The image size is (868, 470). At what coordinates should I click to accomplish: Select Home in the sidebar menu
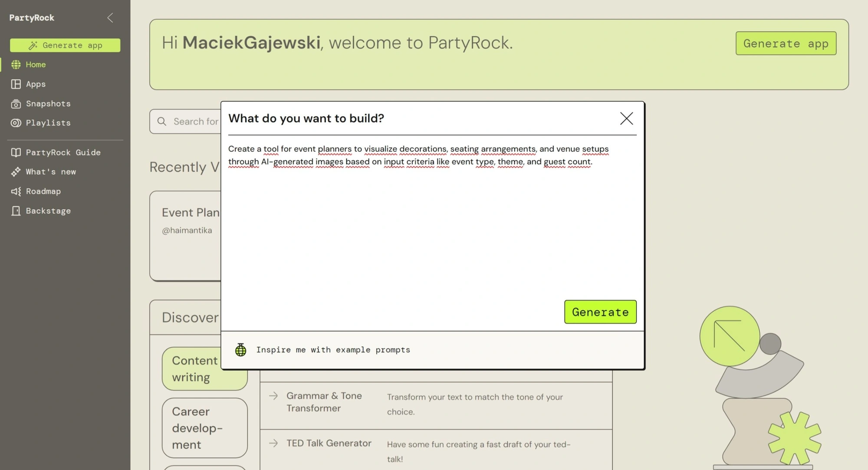36,65
